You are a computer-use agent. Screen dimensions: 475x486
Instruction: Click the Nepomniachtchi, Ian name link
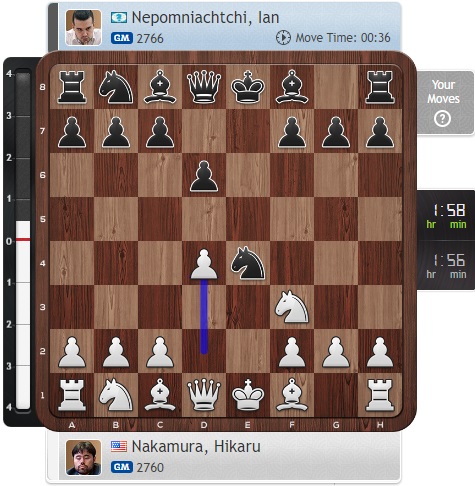click(205, 17)
